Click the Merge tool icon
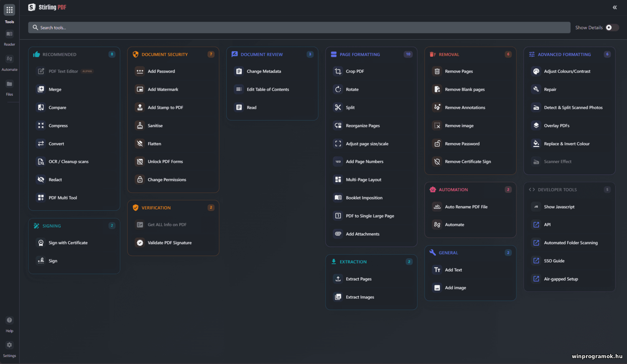 [41, 89]
